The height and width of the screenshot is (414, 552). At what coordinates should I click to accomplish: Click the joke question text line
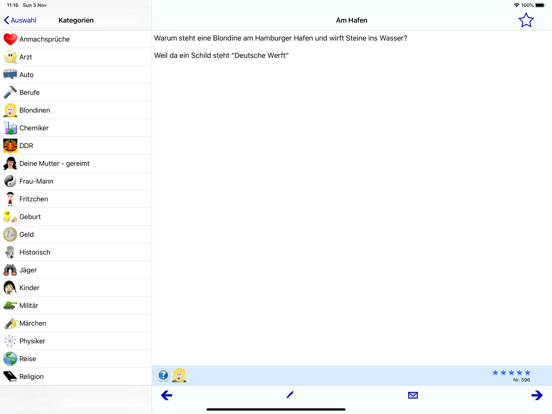tap(281, 38)
